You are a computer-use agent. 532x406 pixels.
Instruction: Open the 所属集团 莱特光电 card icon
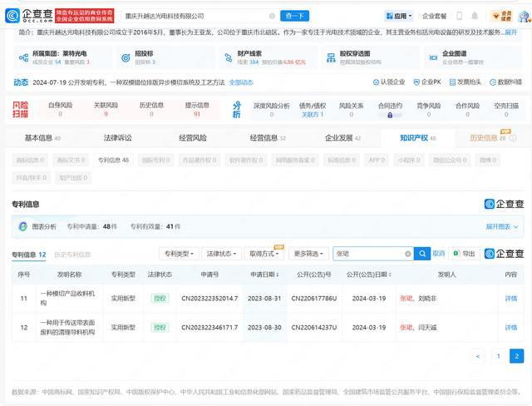23,57
